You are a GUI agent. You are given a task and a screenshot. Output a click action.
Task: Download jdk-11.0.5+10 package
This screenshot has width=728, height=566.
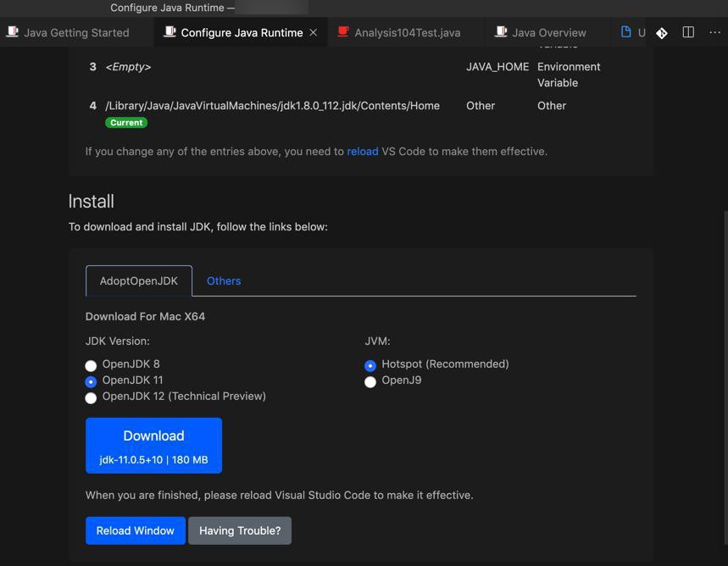[x=153, y=446]
